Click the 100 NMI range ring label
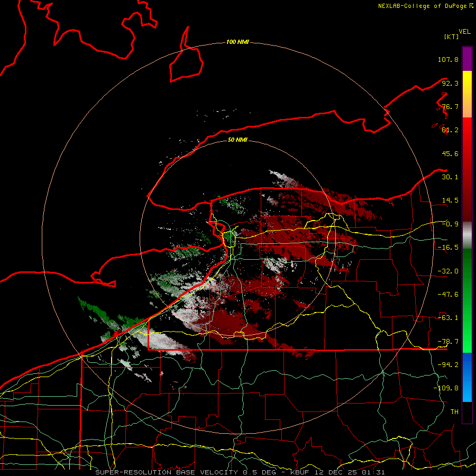 [237, 42]
